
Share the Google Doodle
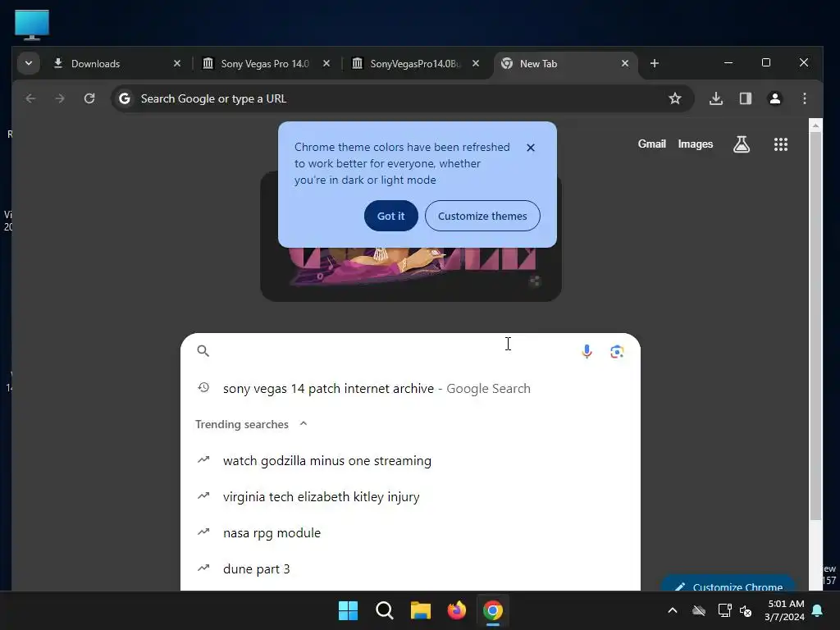(534, 281)
